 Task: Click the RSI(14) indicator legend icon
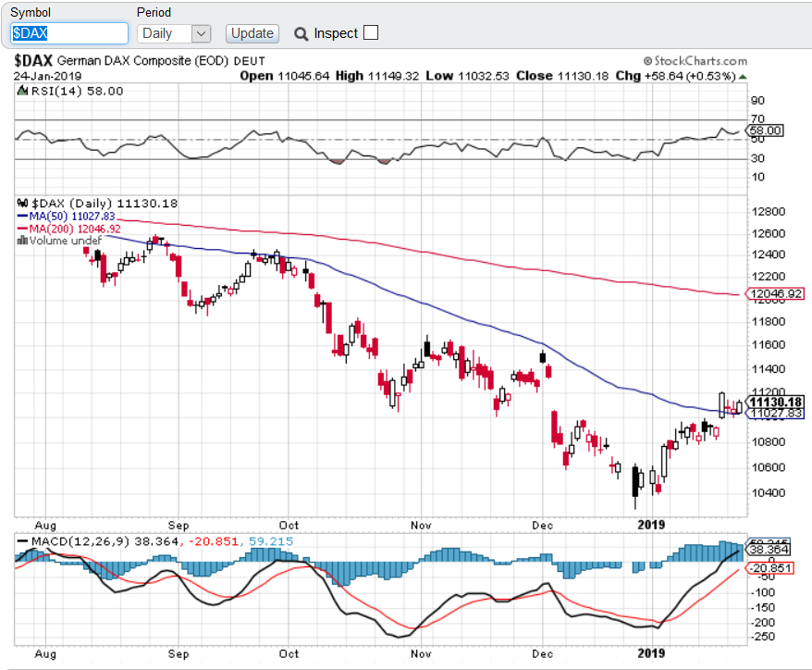(22, 91)
